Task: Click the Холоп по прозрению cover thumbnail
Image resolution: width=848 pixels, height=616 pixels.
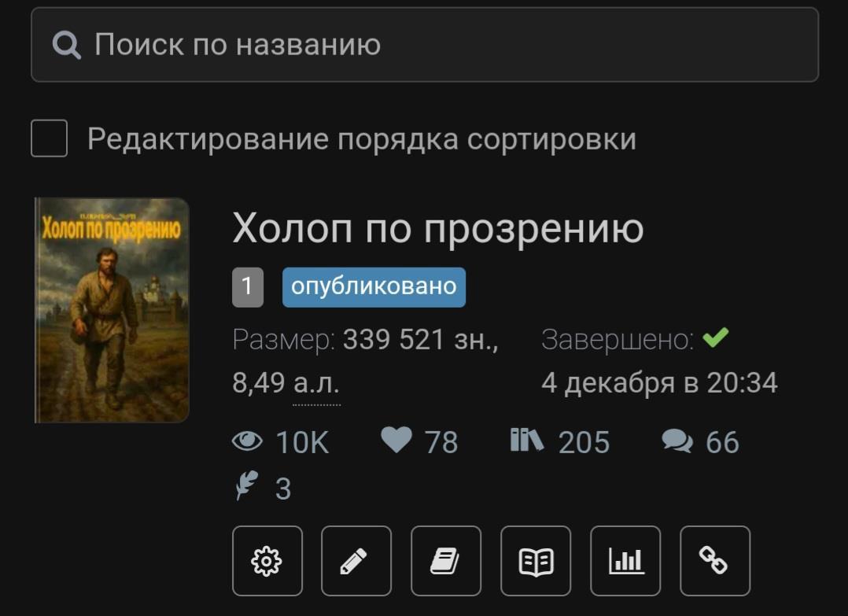Action: (x=112, y=310)
